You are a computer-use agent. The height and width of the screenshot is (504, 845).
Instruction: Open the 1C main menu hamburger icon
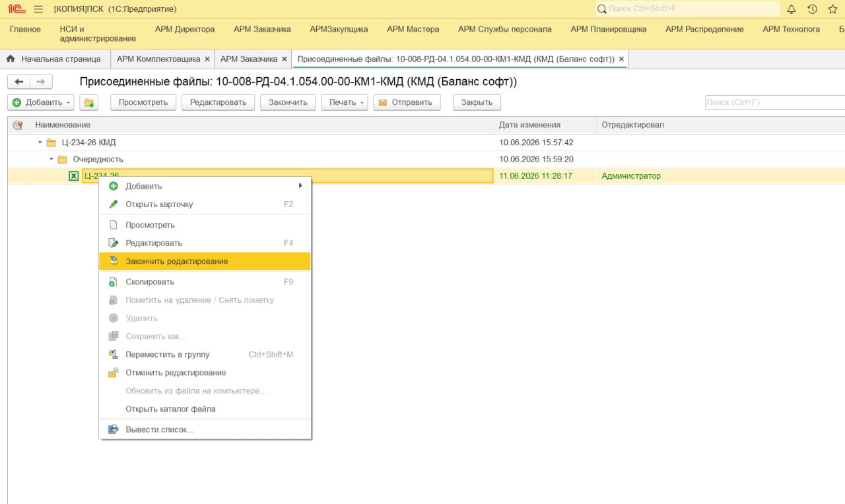pyautogui.click(x=38, y=9)
